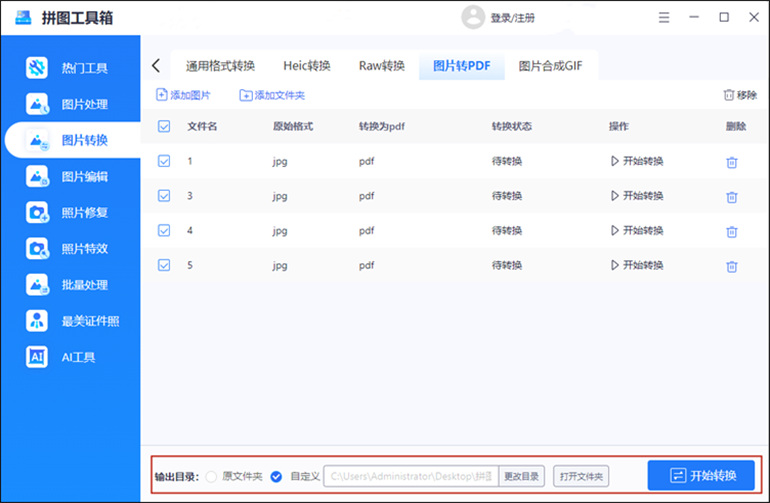The image size is (770, 503).
Task: Start converting file 4 via 开始转换
Action: 637,230
